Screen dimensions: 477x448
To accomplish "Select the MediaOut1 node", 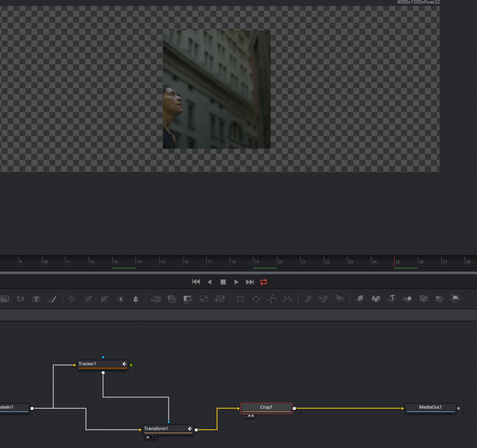I will 430,408.
